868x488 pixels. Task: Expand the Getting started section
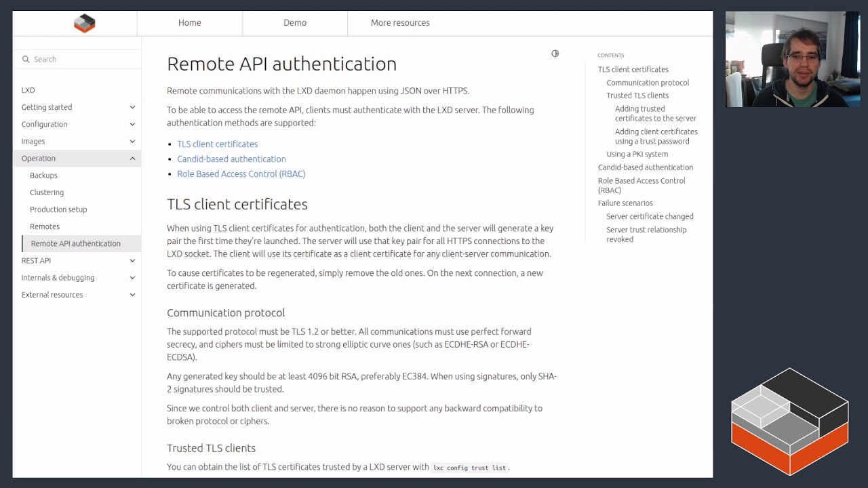click(x=132, y=107)
